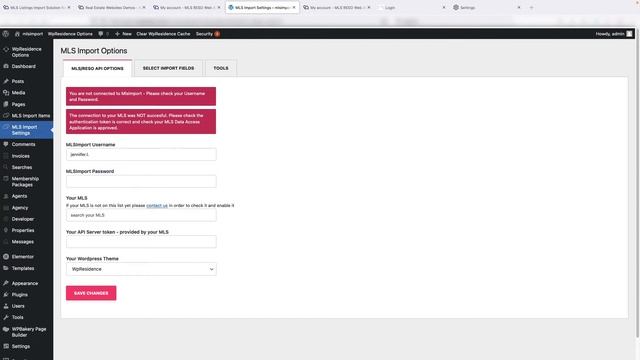Open Tools wrench icon in sidebar
The image size is (640, 360).
(6, 317)
